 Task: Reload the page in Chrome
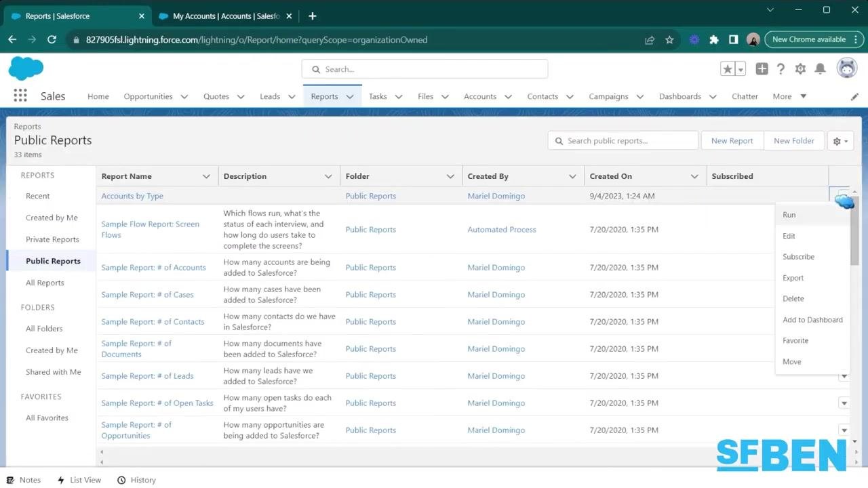pyautogui.click(x=52, y=40)
